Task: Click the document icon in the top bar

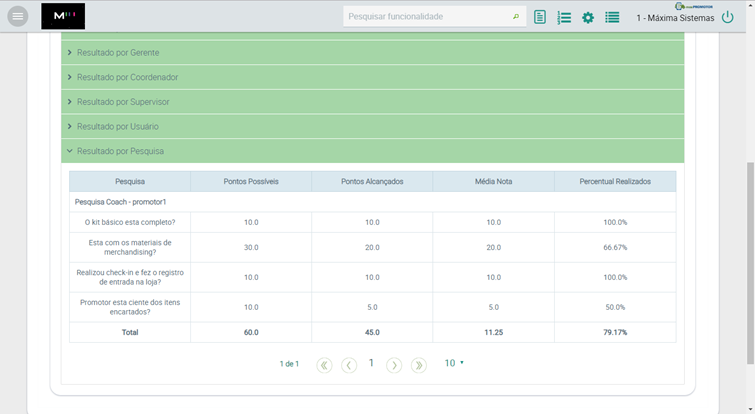Action: pos(540,17)
